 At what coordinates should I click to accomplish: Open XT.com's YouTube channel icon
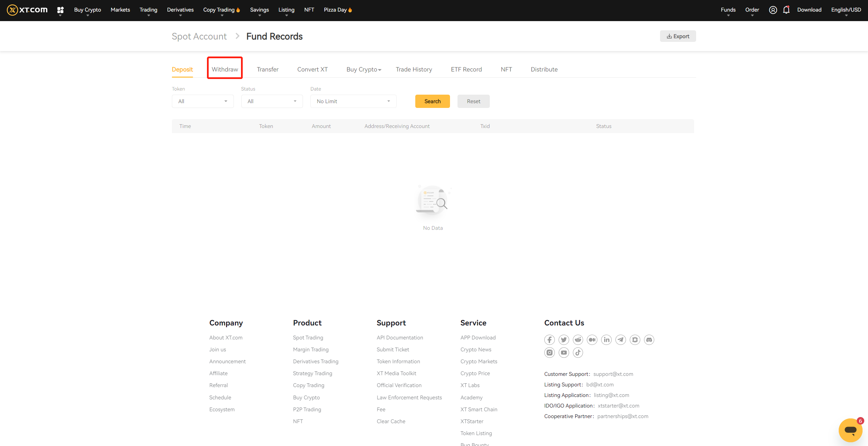pyautogui.click(x=563, y=352)
